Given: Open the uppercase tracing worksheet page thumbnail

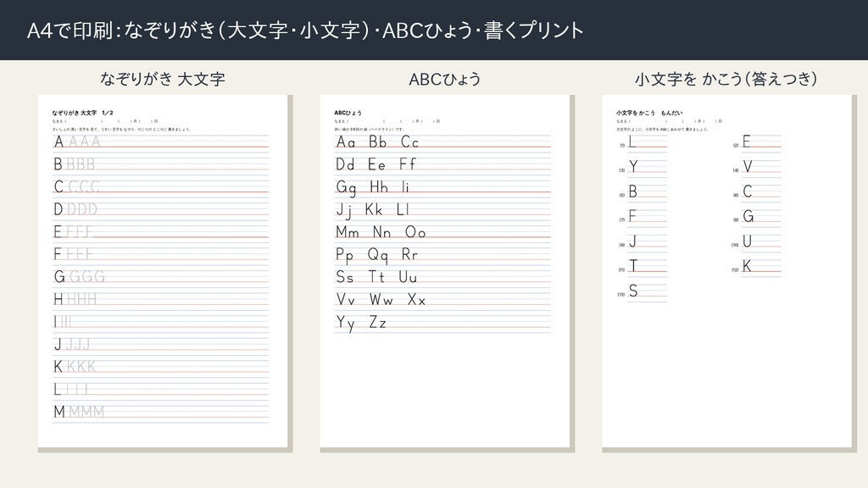Looking at the screenshot, I should click(x=163, y=271).
